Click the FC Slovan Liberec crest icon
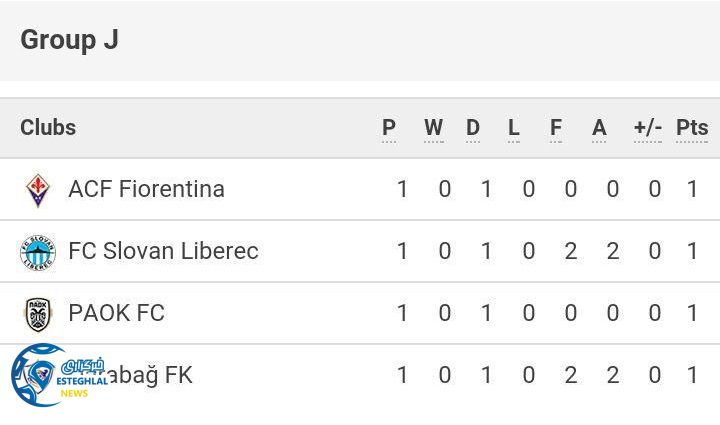This screenshot has width=720, height=425. pos(38,252)
